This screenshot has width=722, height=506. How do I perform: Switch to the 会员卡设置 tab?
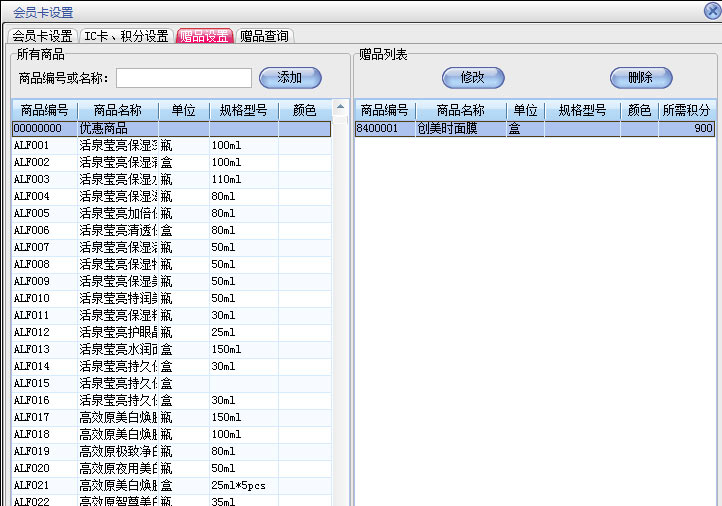pyautogui.click(x=42, y=36)
